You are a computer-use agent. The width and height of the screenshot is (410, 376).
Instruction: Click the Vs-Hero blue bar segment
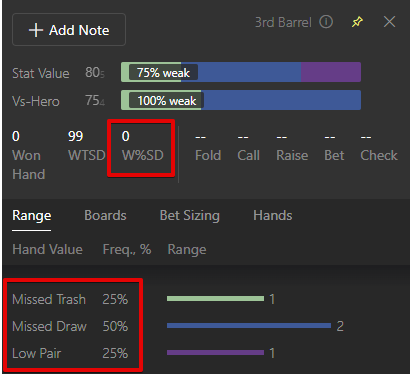(281, 100)
